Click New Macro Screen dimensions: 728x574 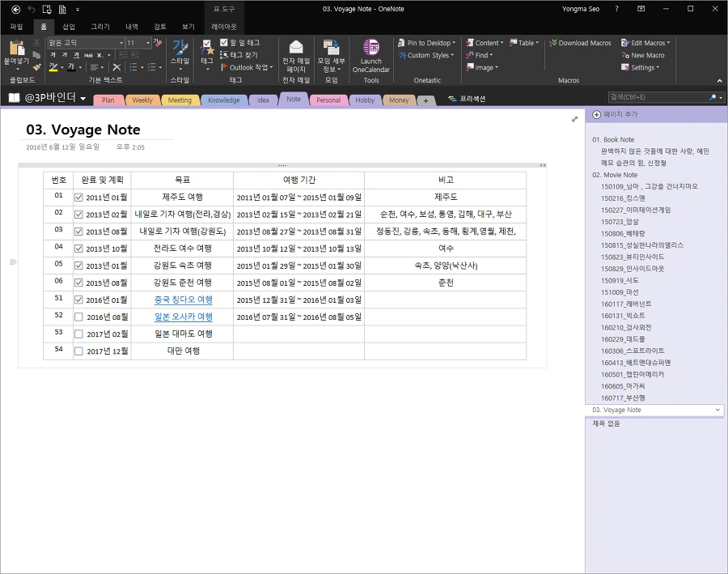pyautogui.click(x=643, y=55)
